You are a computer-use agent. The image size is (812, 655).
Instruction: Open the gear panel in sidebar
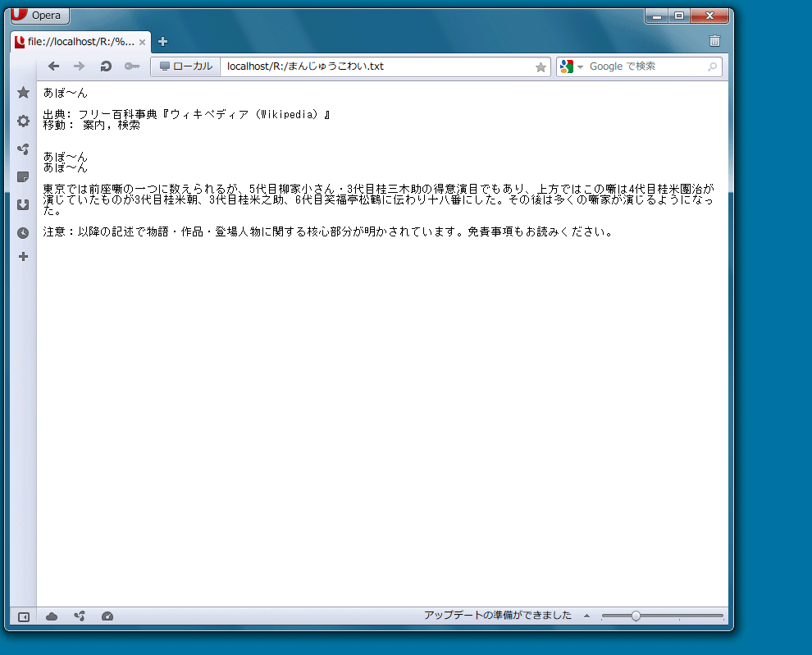tap(23, 121)
